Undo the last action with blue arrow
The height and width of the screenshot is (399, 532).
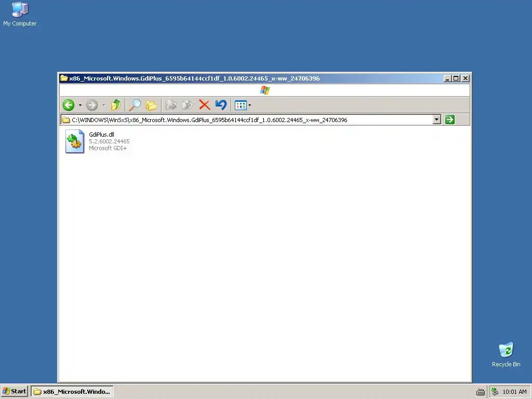[x=221, y=105]
